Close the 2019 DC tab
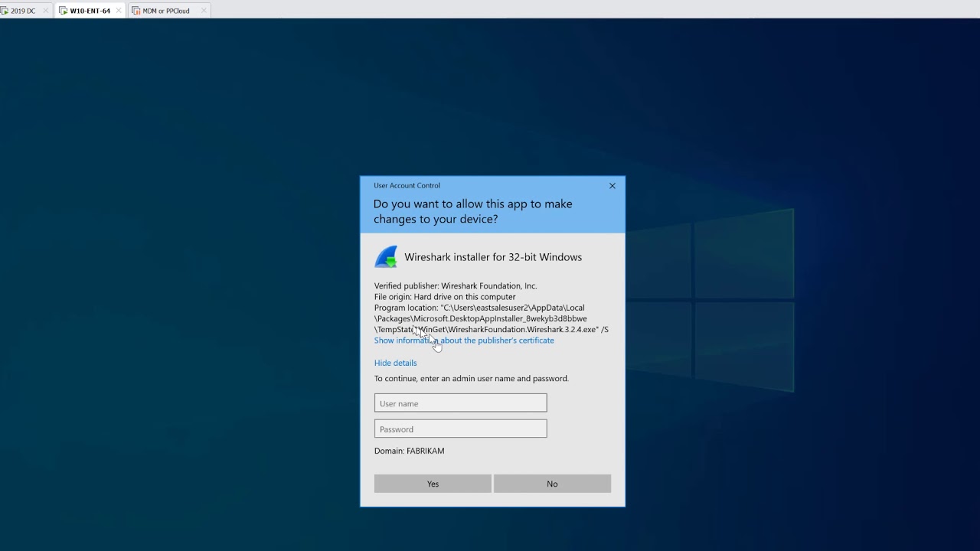Image resolution: width=980 pixels, height=551 pixels. (x=46, y=11)
